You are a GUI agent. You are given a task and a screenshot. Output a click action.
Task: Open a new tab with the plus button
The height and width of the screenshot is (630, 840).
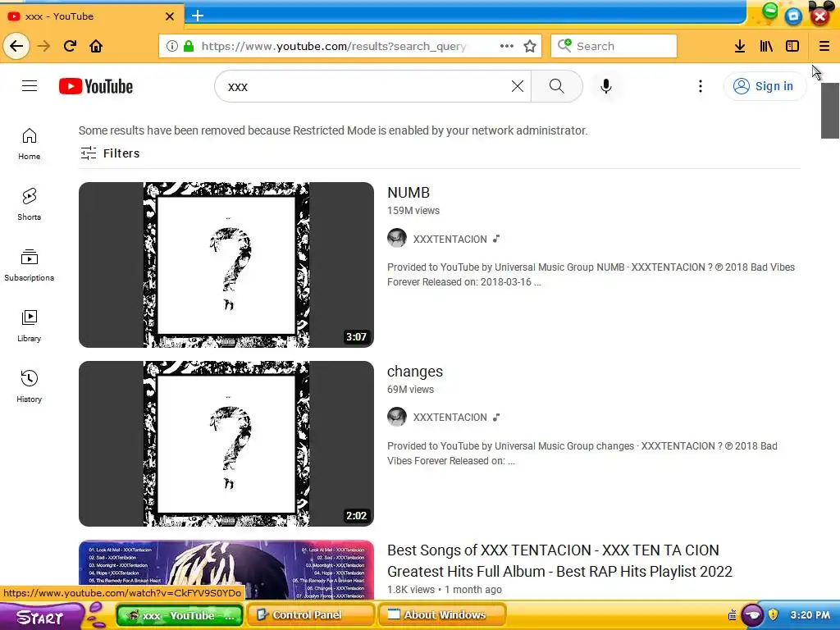tap(198, 16)
